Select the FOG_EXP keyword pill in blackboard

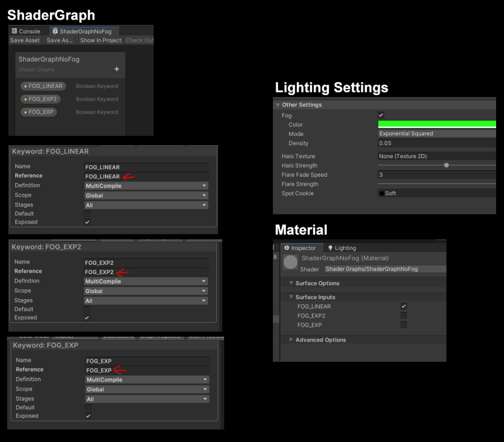(39, 112)
